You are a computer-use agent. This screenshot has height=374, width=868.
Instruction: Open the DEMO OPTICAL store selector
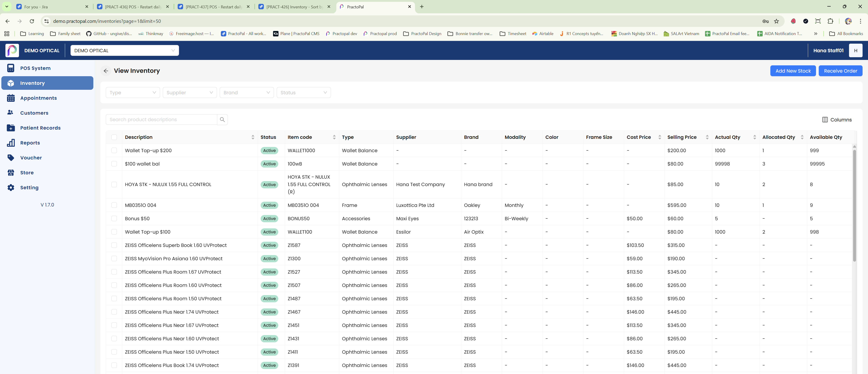(x=124, y=51)
